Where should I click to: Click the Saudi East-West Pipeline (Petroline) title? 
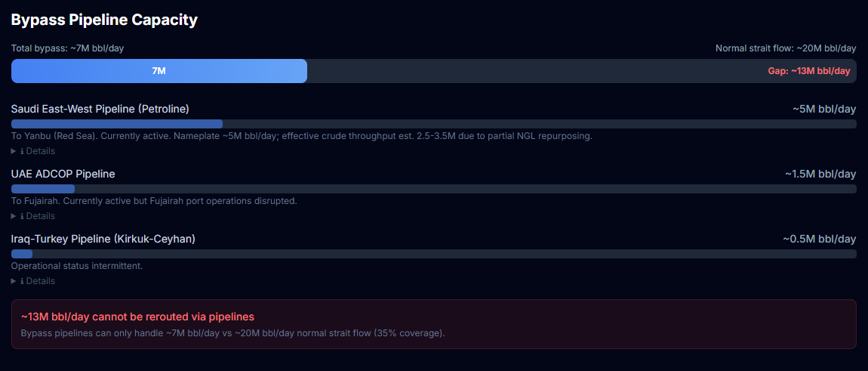(100, 110)
